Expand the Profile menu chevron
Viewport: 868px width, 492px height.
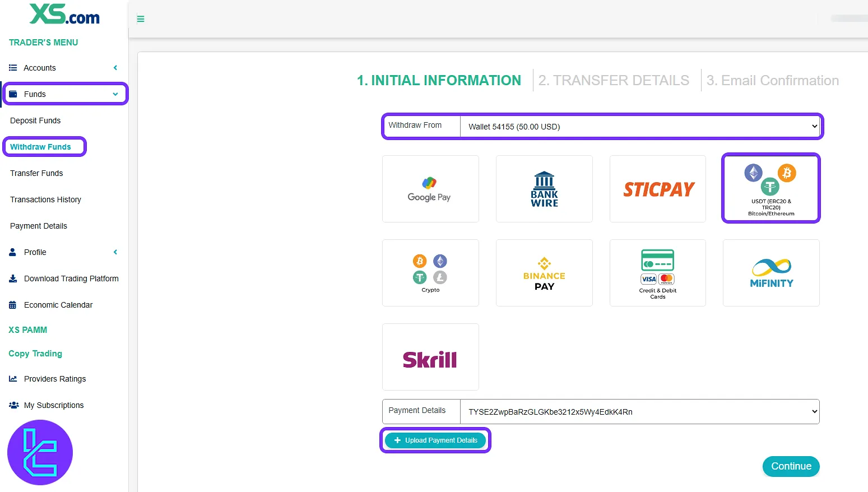[115, 252]
